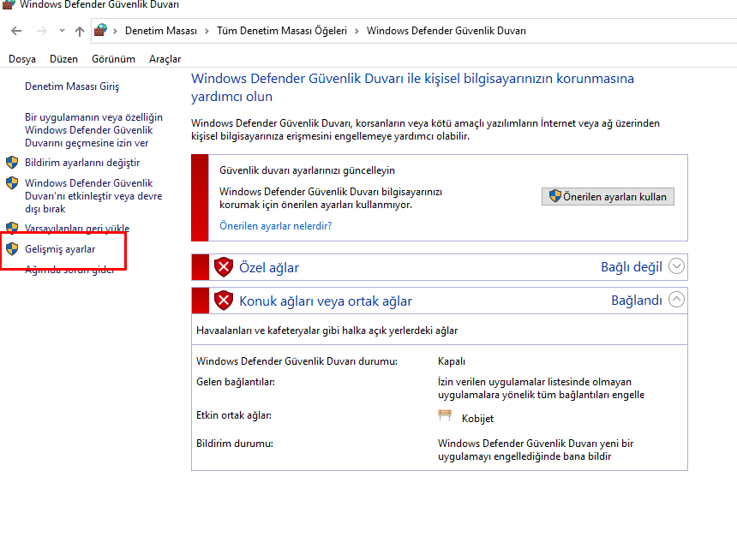Open 'Önerilen ayarlar nelerdir?' help link
737x560 pixels.
click(x=275, y=226)
